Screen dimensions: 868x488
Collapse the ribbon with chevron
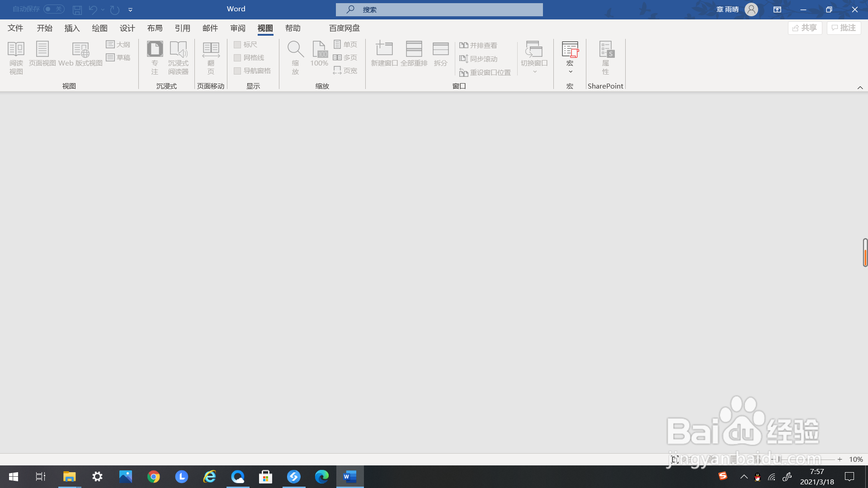tap(860, 88)
